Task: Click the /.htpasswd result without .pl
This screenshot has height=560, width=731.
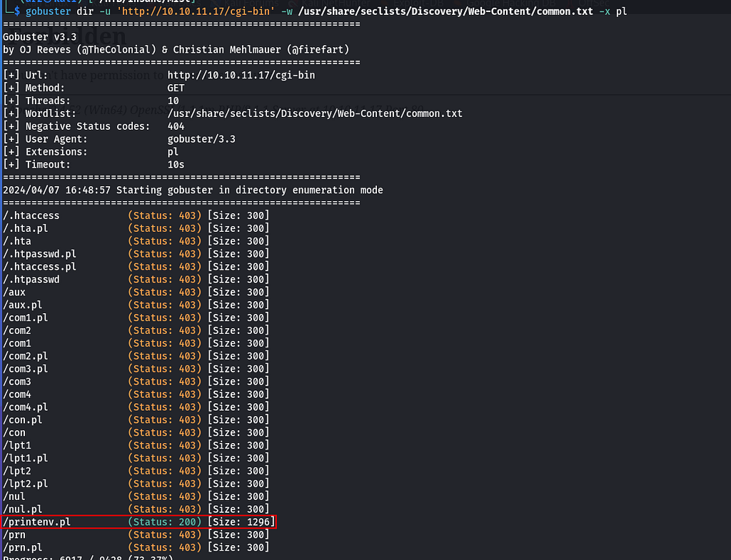Action: coord(136,280)
